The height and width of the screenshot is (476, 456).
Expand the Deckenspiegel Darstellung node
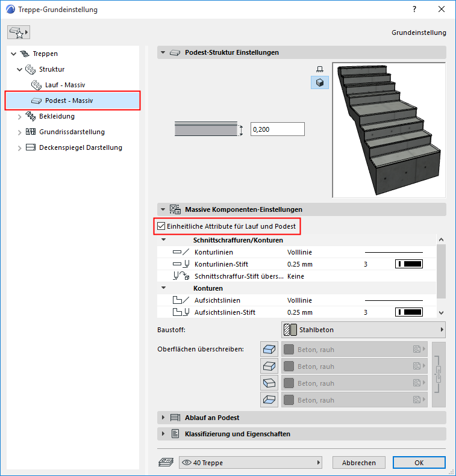point(19,148)
